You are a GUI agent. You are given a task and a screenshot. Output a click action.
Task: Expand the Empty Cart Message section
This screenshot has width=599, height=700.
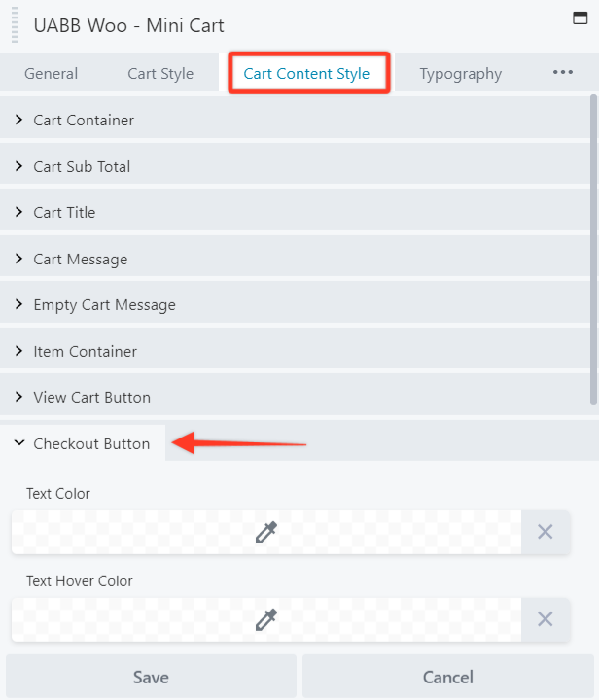point(104,305)
